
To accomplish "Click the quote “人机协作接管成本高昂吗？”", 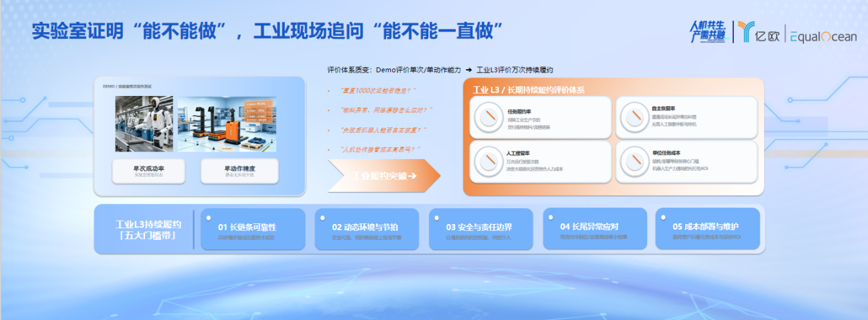I will [380, 149].
